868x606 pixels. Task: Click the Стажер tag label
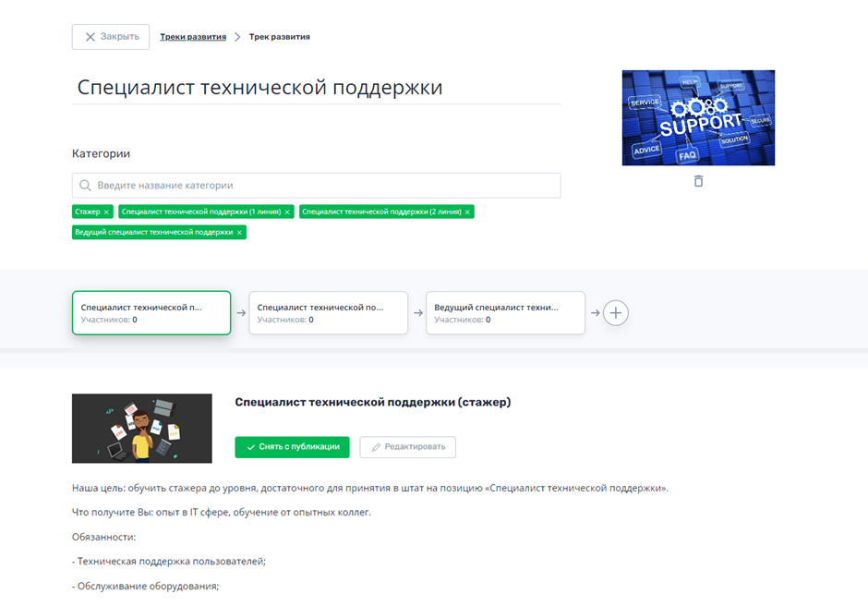coord(88,212)
